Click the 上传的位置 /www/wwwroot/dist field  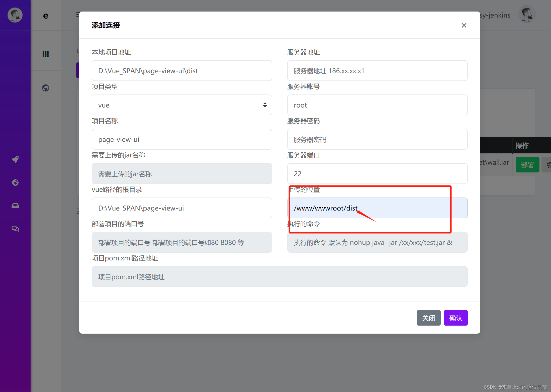coord(377,208)
